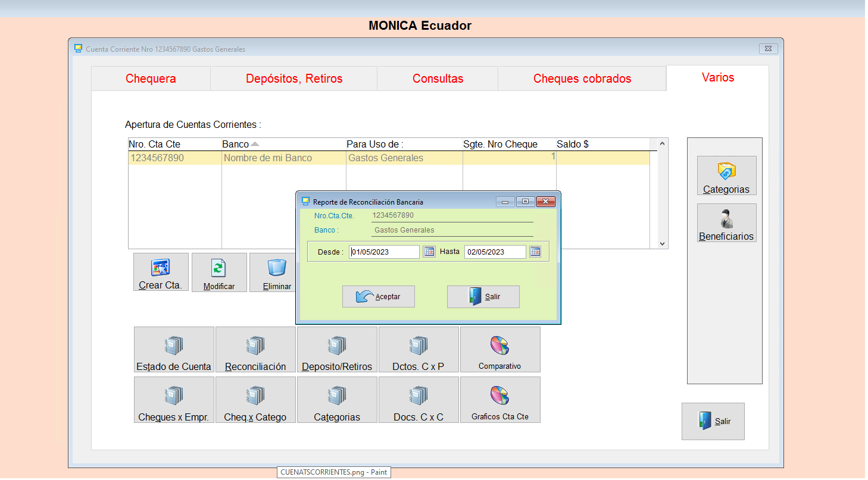Click Eliminar trash bin button
Image resolution: width=868 pixels, height=480 pixels.
click(273, 272)
